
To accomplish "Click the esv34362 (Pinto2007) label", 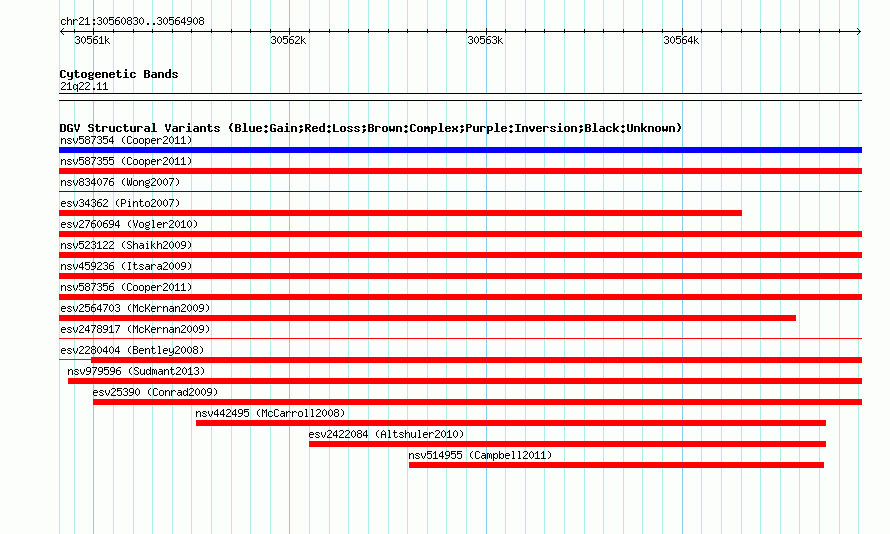I will click(x=120, y=203).
